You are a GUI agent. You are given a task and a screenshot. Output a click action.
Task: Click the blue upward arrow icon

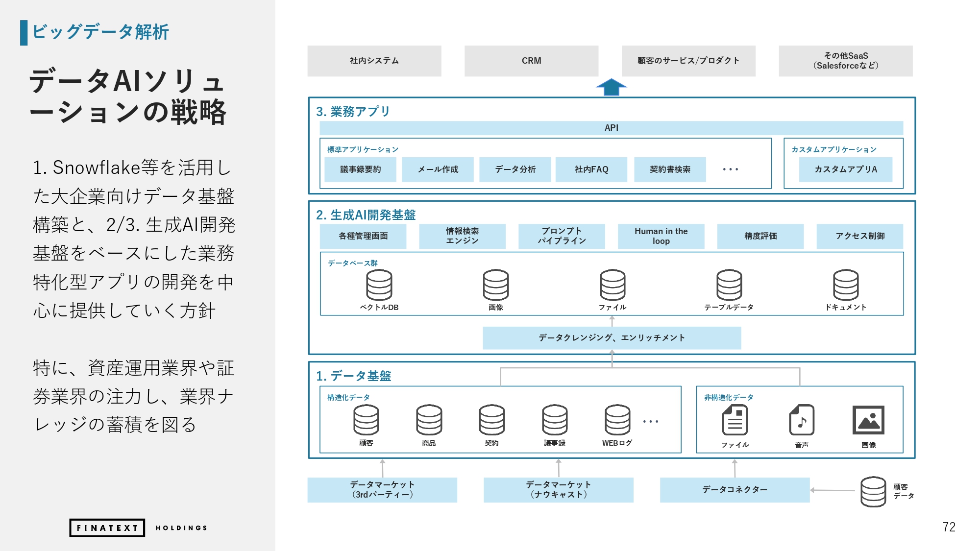coord(611,87)
